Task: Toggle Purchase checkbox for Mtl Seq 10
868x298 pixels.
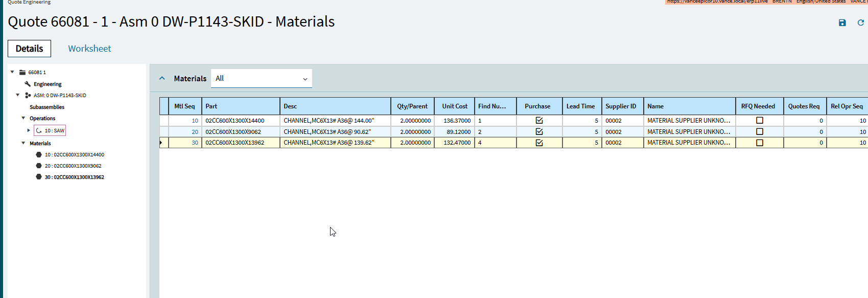Action: (539, 121)
